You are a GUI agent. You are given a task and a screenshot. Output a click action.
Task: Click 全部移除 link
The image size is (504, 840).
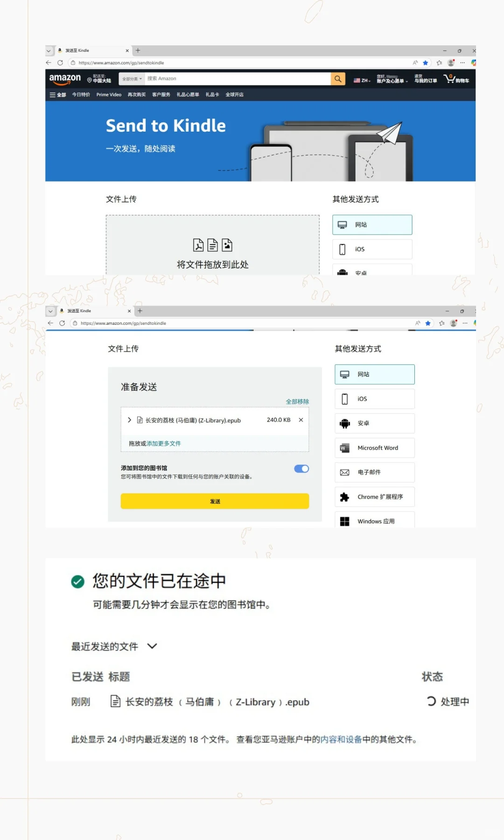pos(297,401)
